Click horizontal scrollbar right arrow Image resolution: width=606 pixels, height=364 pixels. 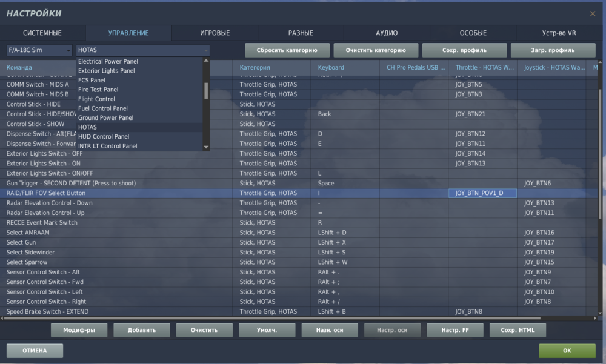[595, 318]
